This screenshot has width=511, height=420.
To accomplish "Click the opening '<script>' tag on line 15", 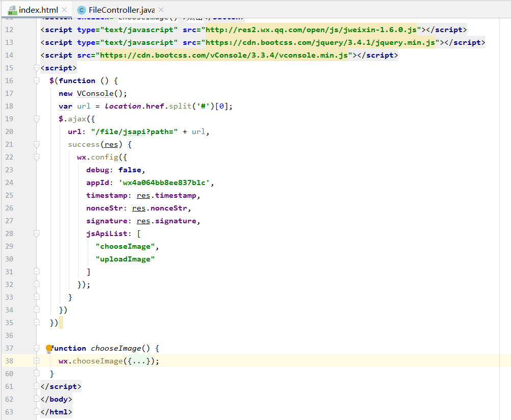I will 59,68.
